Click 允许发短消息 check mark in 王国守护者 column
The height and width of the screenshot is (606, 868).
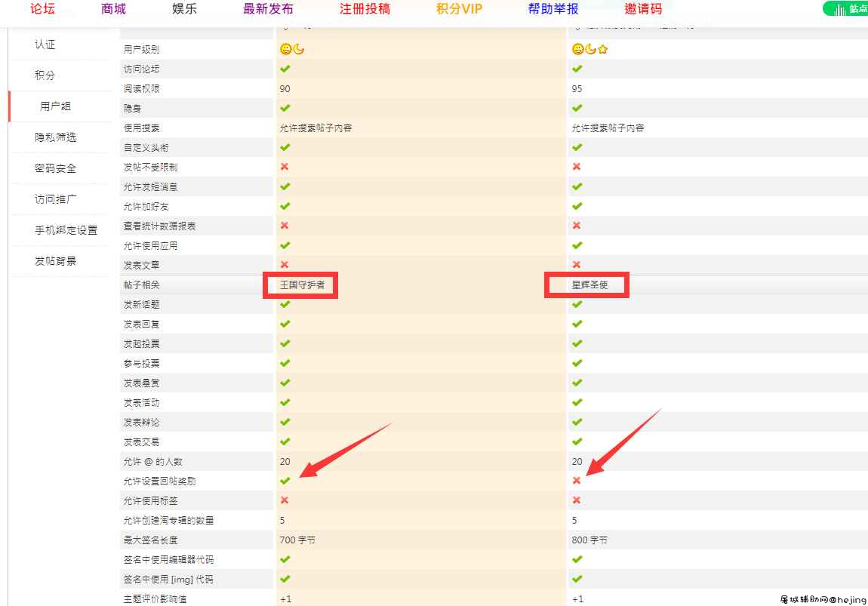pyautogui.click(x=285, y=186)
